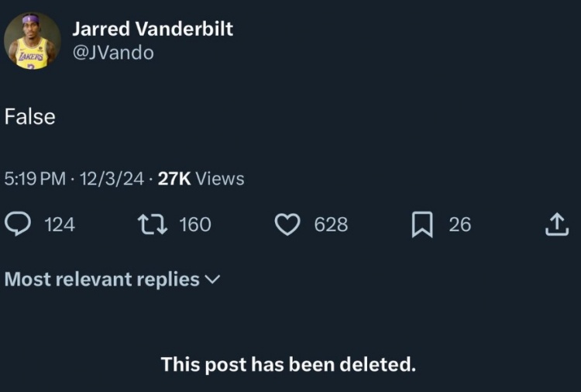Click the reply speech bubble icon
Image resolution: width=581 pixels, height=392 pixels.
pyautogui.click(x=18, y=225)
